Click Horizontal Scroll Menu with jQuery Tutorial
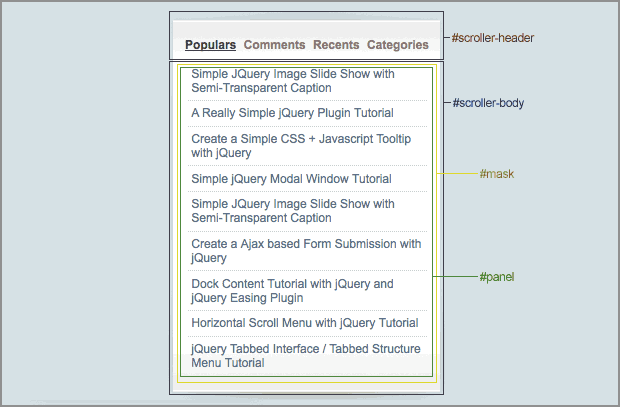The width and height of the screenshot is (620, 407). (x=304, y=323)
